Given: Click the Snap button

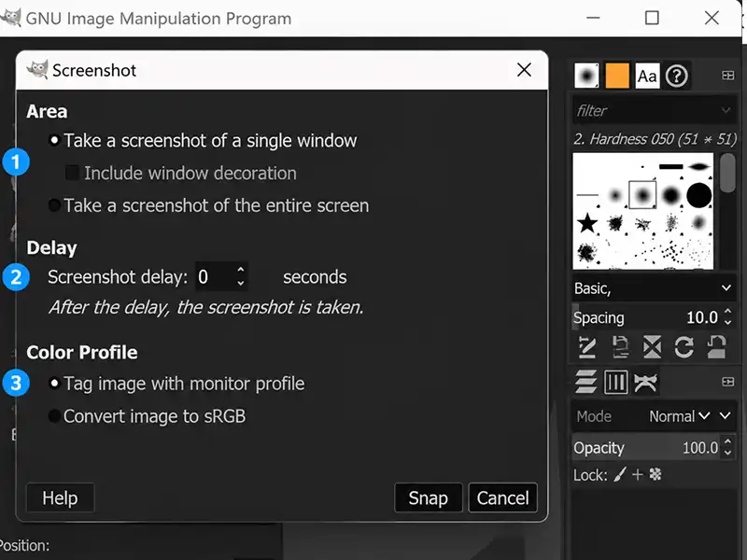Looking at the screenshot, I should click(x=429, y=497).
